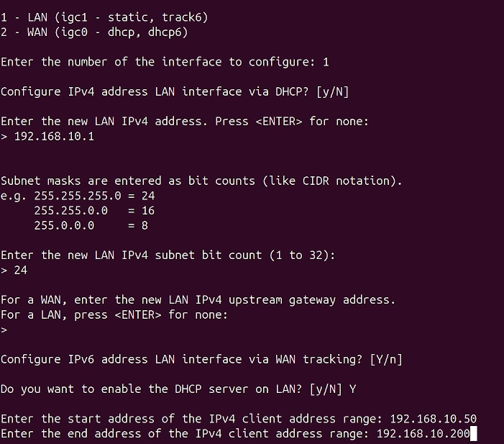
Task: Click the subnet bit count value 24
Action: (21, 271)
